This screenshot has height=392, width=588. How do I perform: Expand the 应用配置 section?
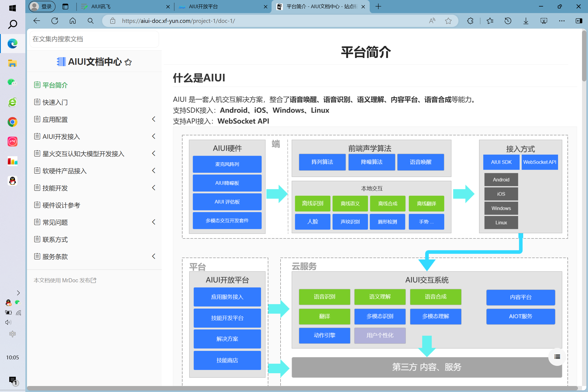point(154,119)
